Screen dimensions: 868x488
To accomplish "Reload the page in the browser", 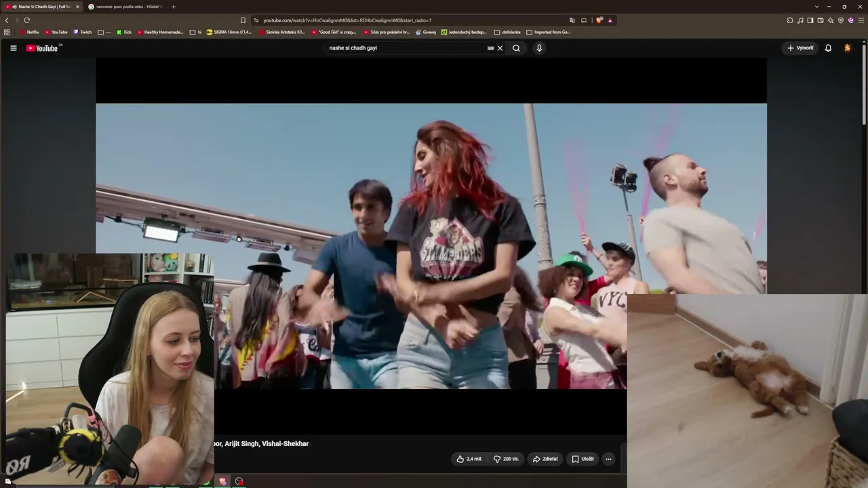I will tap(27, 20).
